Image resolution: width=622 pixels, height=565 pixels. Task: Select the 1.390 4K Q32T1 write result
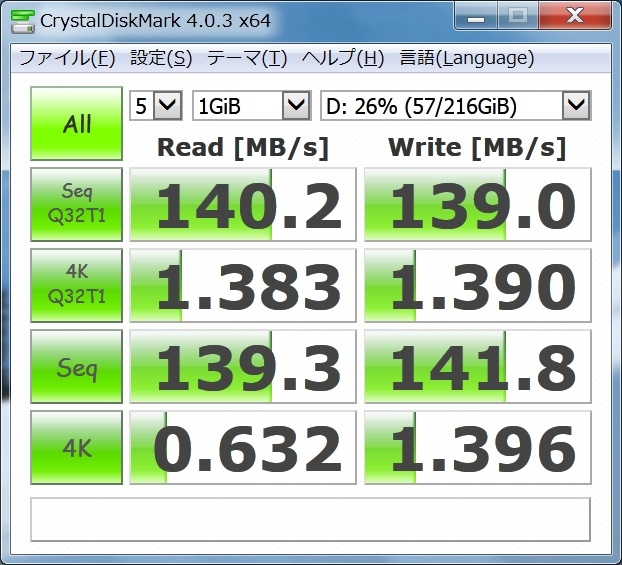478,285
